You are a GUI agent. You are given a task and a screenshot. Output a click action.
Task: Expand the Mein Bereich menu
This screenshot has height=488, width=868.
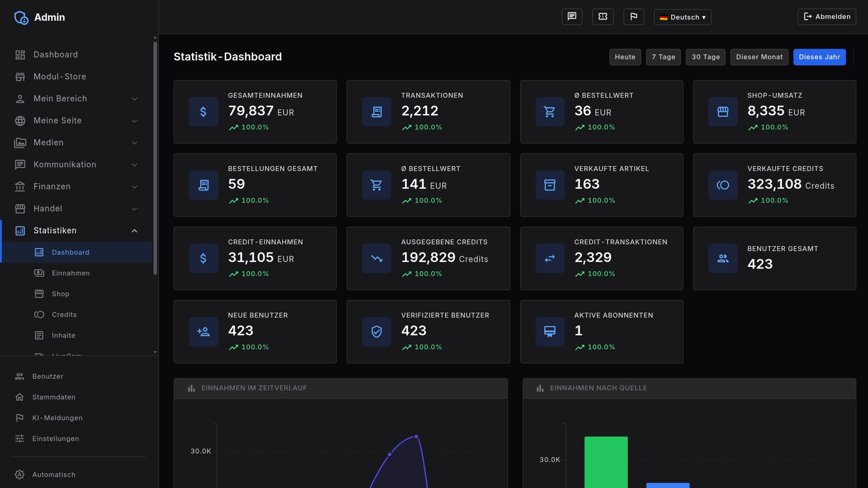[x=76, y=99]
